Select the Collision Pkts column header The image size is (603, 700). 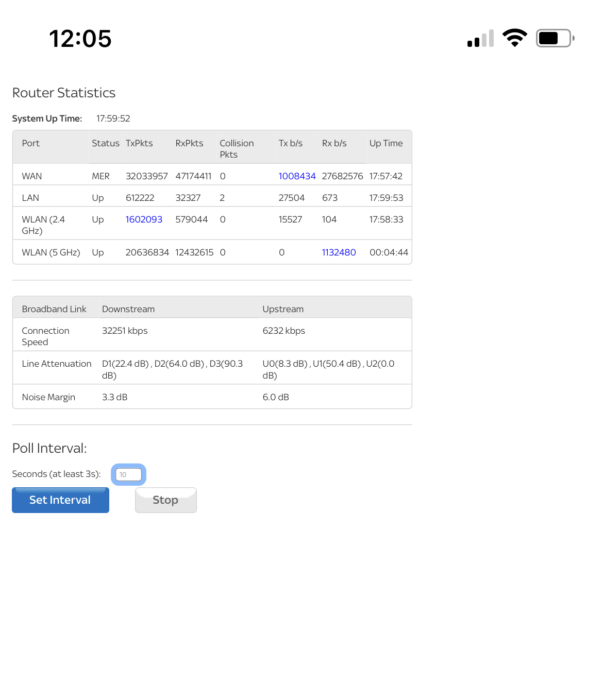click(x=237, y=149)
